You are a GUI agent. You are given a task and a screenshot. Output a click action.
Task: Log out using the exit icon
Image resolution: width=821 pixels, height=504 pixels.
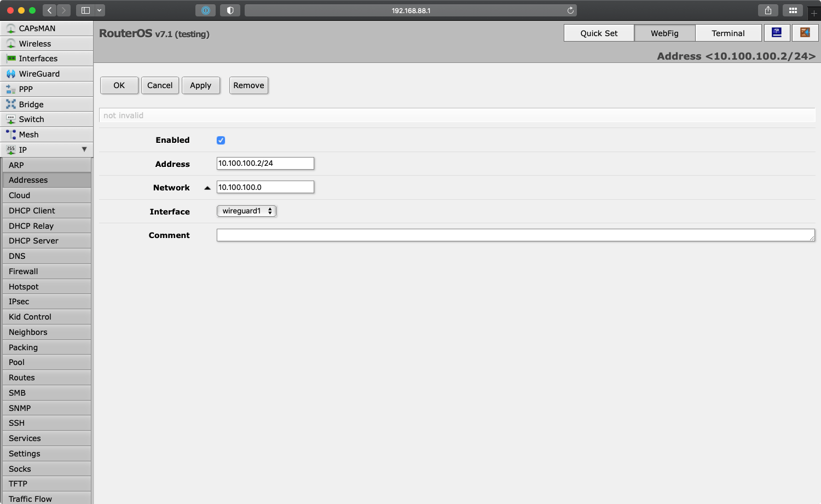click(x=805, y=33)
